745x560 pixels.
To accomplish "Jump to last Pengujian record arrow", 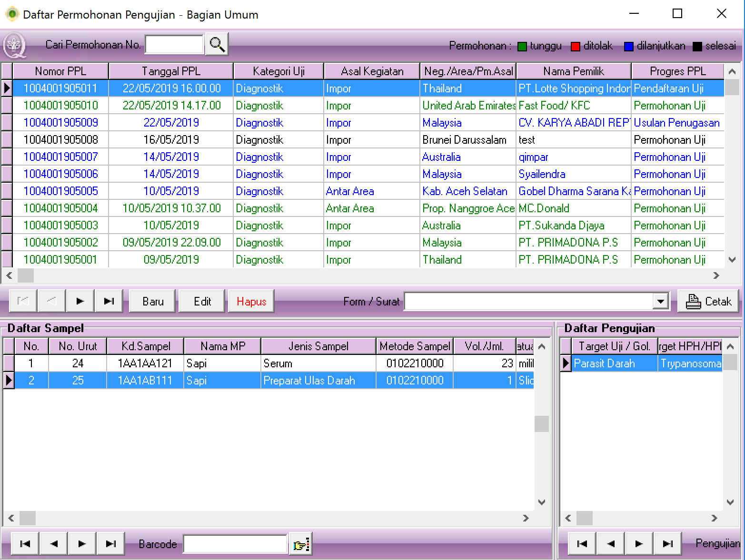I will 667,544.
